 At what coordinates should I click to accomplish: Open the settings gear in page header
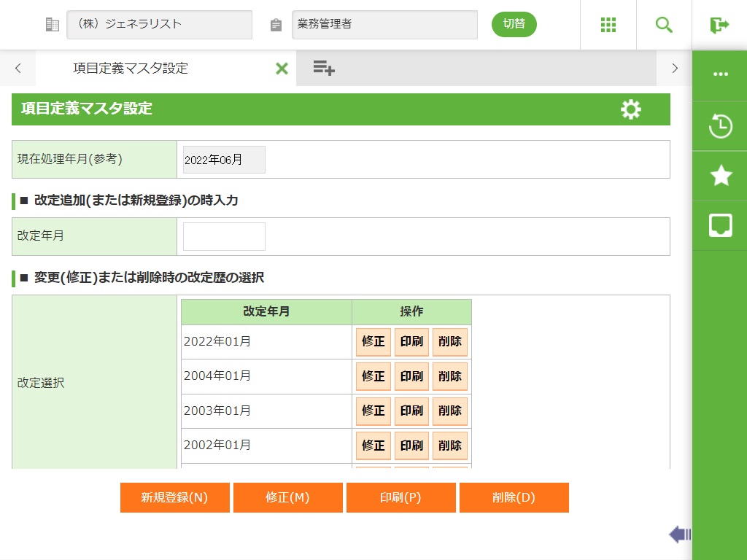630,109
